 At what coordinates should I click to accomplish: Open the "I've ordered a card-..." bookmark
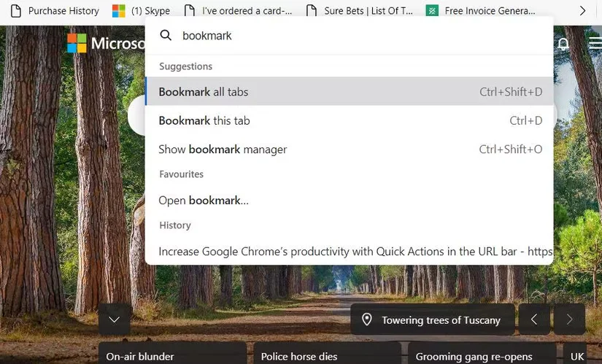pyautogui.click(x=238, y=11)
